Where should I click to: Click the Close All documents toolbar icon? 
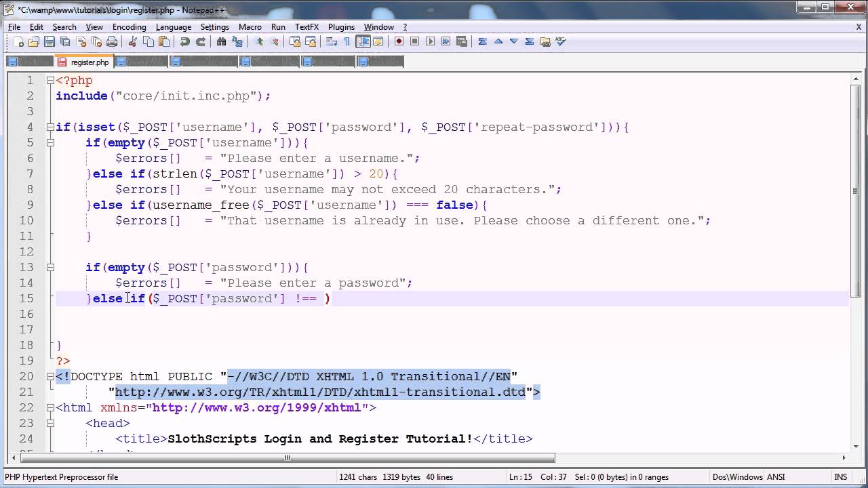coord(97,41)
